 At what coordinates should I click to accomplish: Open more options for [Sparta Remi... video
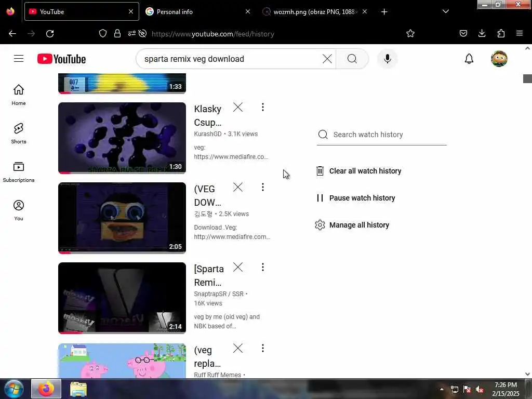click(262, 268)
